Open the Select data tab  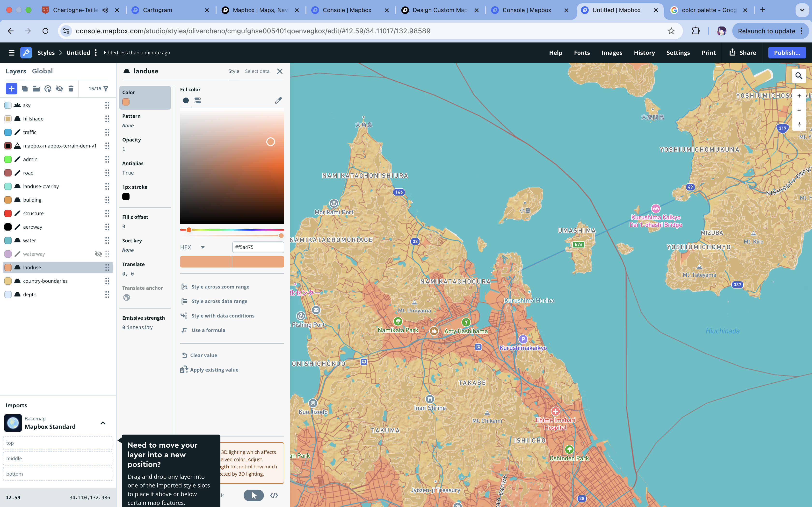[257, 71]
